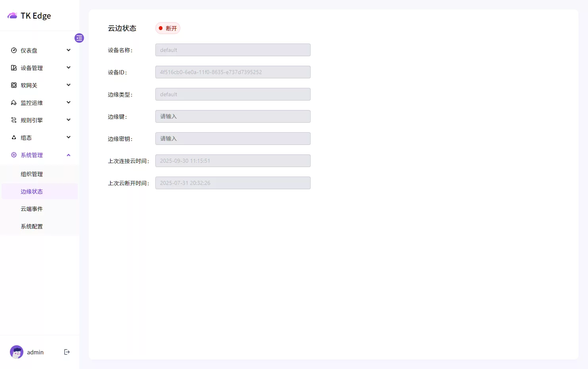The height and width of the screenshot is (369, 588).
Task: Expand the 仪表盘 menu chevron
Action: (68, 50)
